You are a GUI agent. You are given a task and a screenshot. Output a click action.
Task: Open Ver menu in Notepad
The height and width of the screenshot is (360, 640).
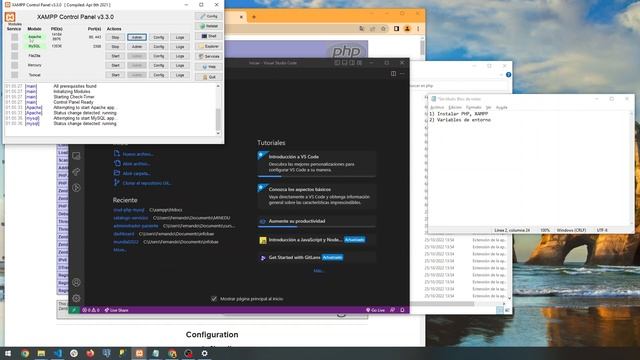[x=489, y=107]
